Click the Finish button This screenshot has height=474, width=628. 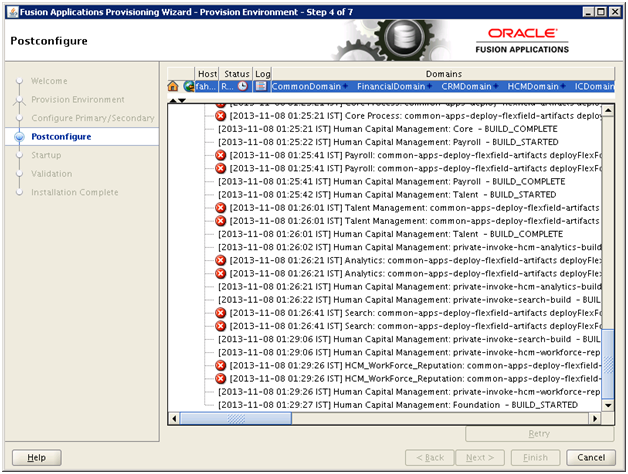click(535, 457)
